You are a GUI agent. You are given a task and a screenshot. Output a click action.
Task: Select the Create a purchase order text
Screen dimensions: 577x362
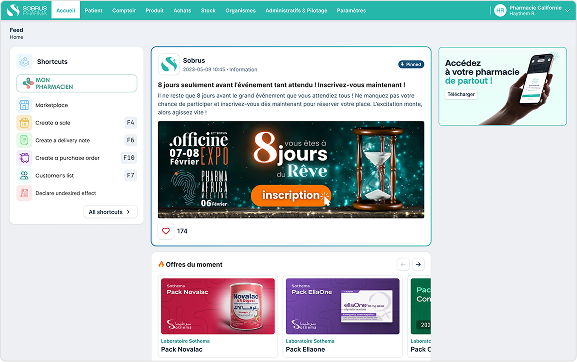tap(67, 158)
